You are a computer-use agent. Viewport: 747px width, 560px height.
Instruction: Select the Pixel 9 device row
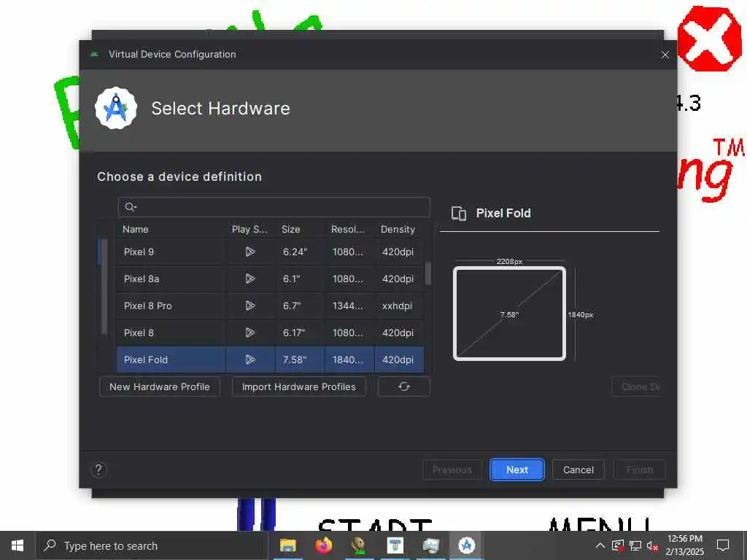270,252
